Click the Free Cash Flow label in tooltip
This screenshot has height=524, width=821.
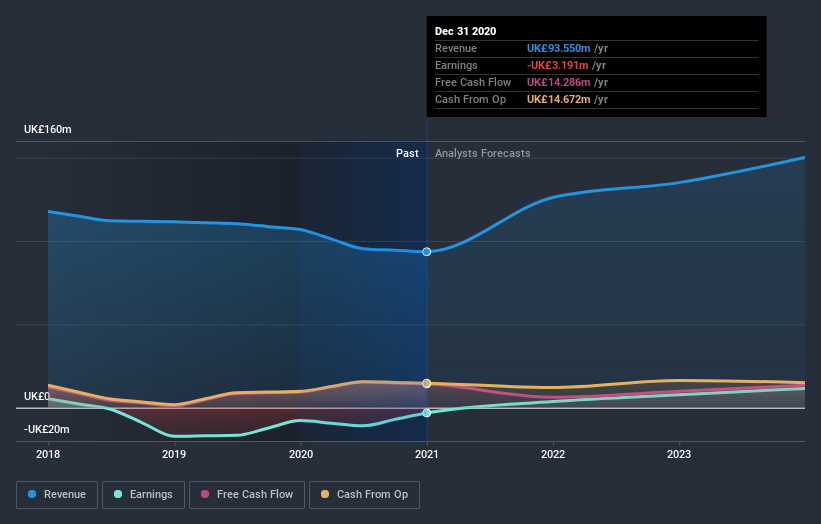click(473, 82)
